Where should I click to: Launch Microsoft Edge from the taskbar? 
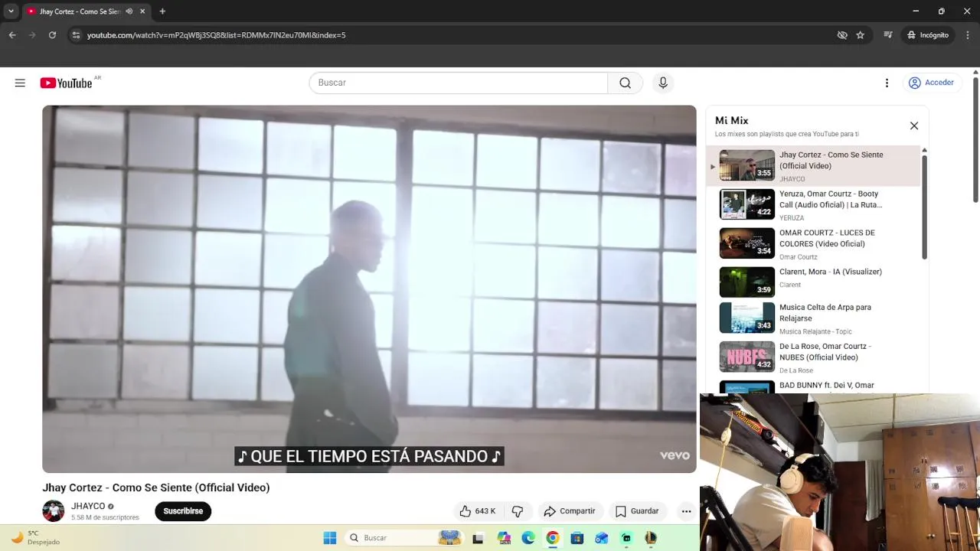(x=528, y=538)
